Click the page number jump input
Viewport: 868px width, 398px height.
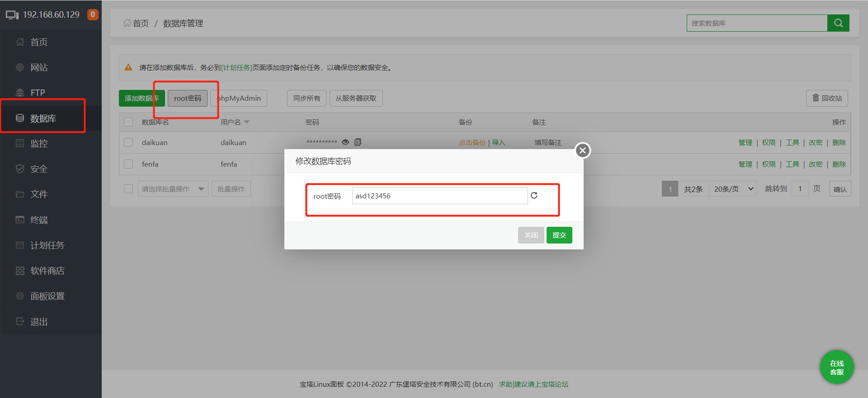click(x=800, y=189)
